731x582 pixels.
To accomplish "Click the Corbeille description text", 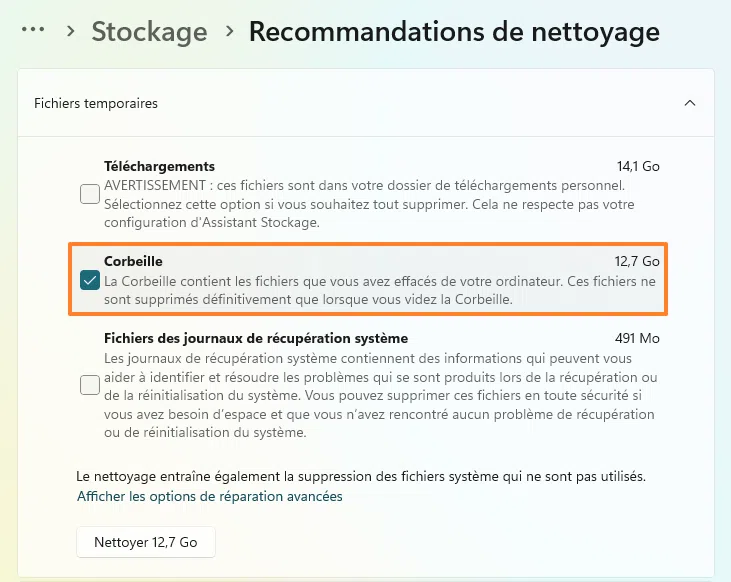I will pyautogui.click(x=380, y=290).
